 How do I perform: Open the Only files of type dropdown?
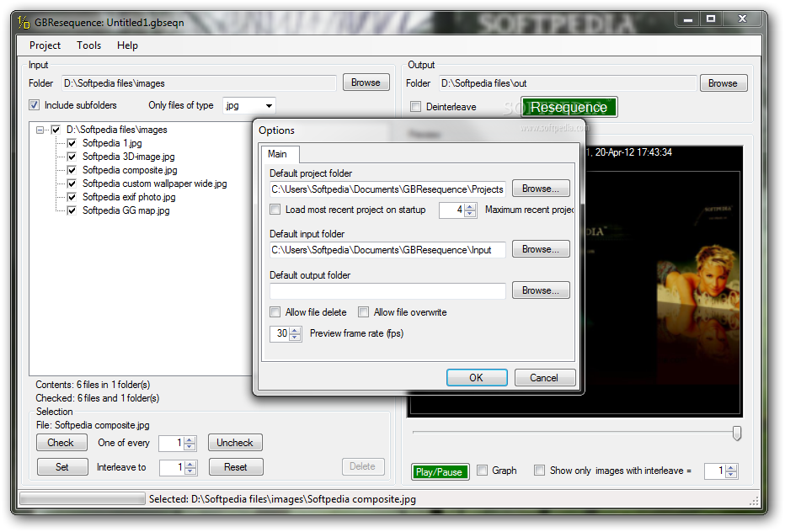tap(269, 105)
